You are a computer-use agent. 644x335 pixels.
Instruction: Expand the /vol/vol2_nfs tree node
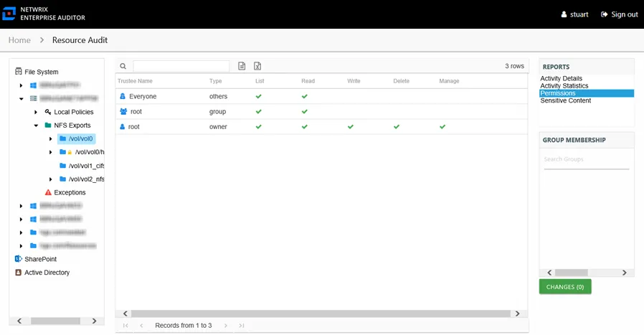tap(50, 179)
